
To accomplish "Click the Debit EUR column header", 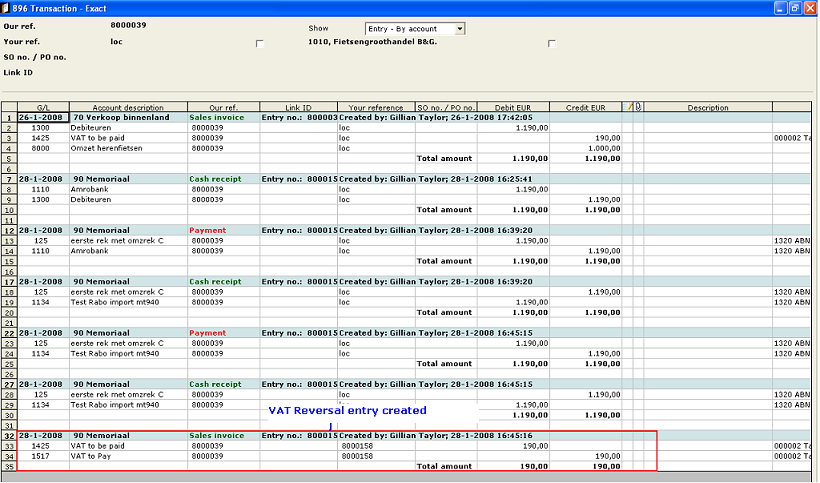I will tap(513, 107).
